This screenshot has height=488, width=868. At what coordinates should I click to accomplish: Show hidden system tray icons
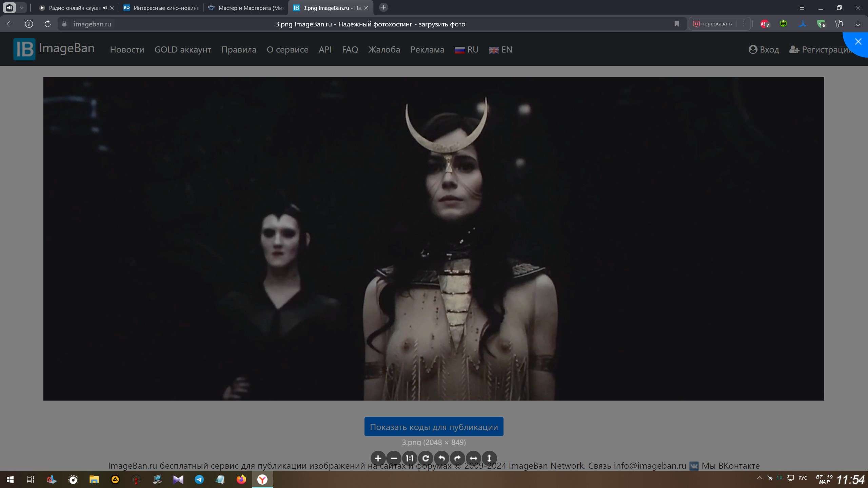point(759,478)
